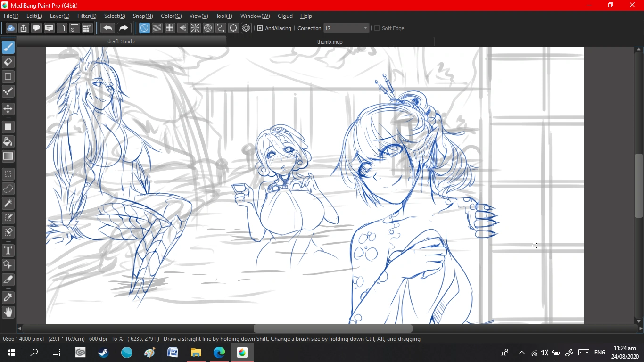The width and height of the screenshot is (644, 362).
Task: Open the Select menu
Action: pyautogui.click(x=115, y=16)
